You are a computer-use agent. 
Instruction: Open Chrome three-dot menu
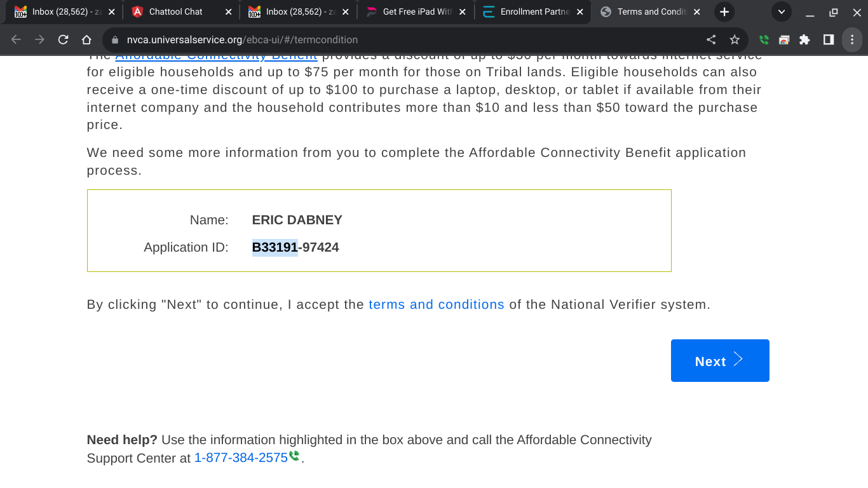(851, 39)
